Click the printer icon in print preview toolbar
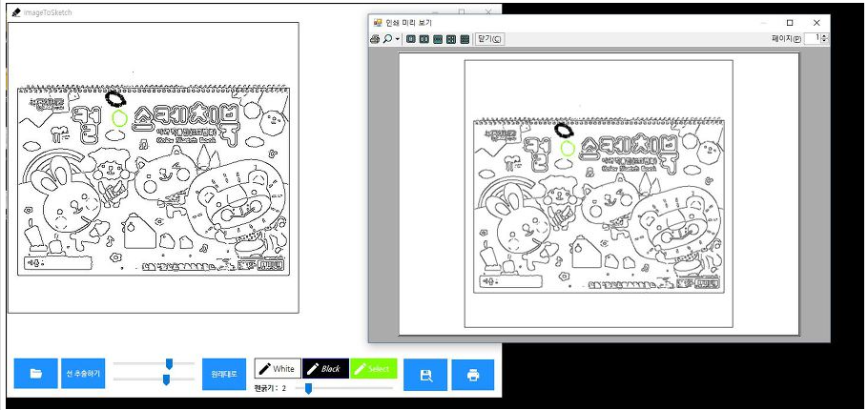The image size is (868, 410). [375, 39]
